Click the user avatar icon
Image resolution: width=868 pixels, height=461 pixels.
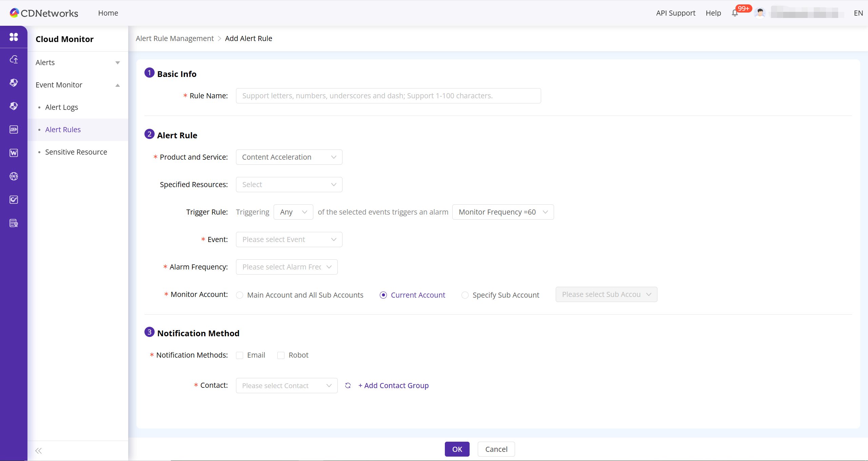[760, 13]
